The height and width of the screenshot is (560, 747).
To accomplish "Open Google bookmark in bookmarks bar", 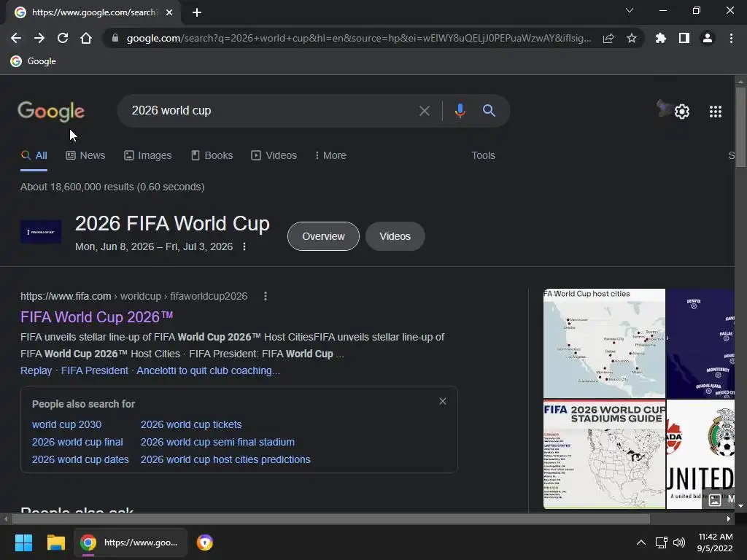I will point(34,61).
